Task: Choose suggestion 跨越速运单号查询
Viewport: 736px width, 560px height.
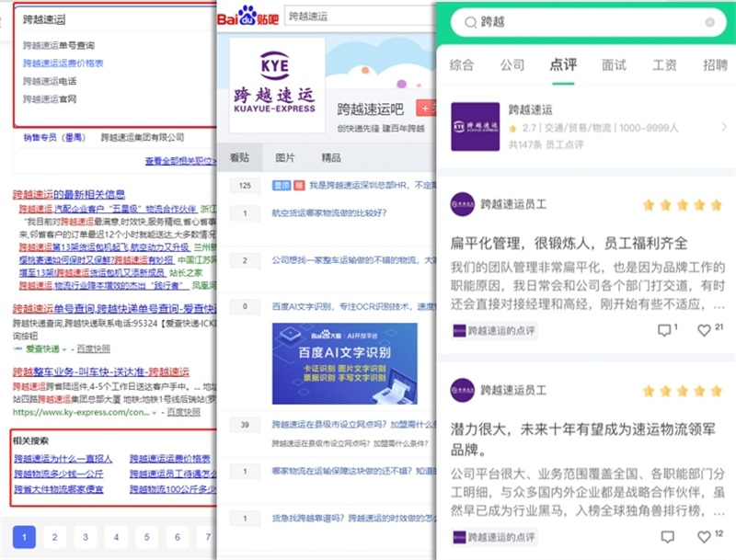Action: pos(59,45)
